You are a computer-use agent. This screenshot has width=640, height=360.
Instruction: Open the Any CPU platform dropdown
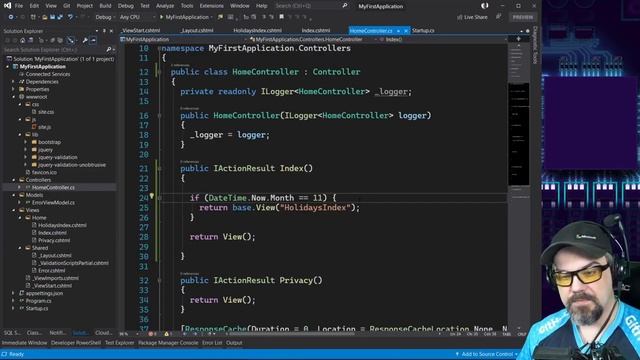click(137, 17)
